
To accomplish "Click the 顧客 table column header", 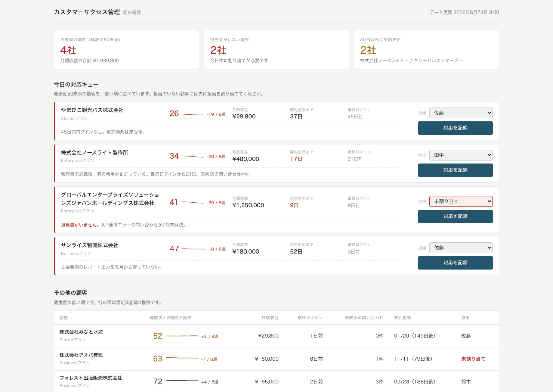I will (64, 318).
